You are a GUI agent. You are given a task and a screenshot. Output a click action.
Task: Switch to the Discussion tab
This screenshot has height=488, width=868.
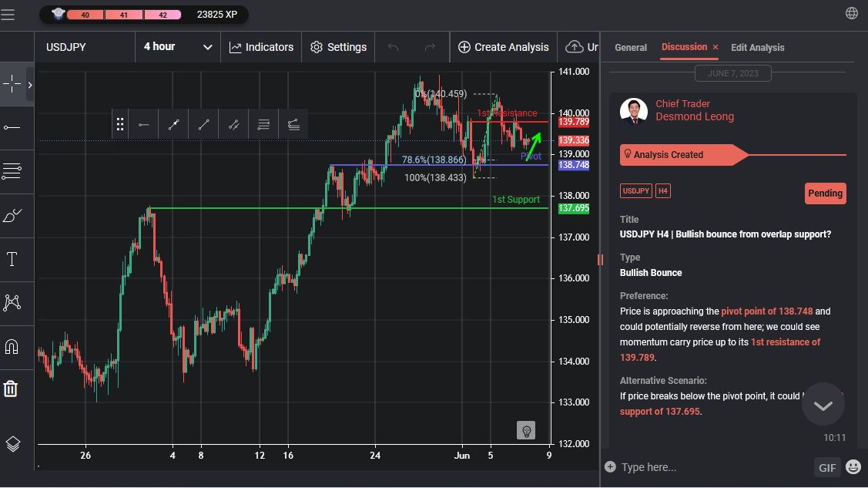[684, 47]
